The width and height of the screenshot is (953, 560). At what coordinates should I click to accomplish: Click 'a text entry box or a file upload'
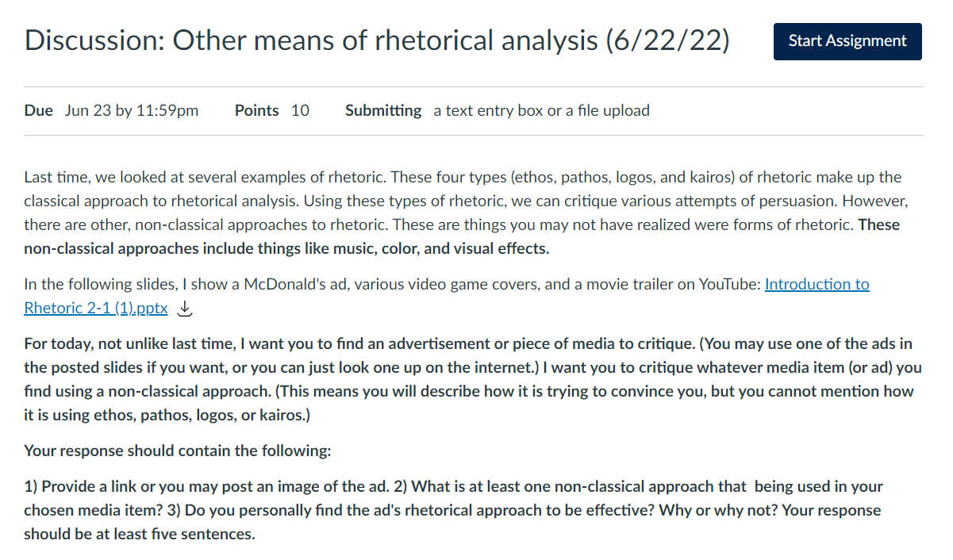coord(541,111)
